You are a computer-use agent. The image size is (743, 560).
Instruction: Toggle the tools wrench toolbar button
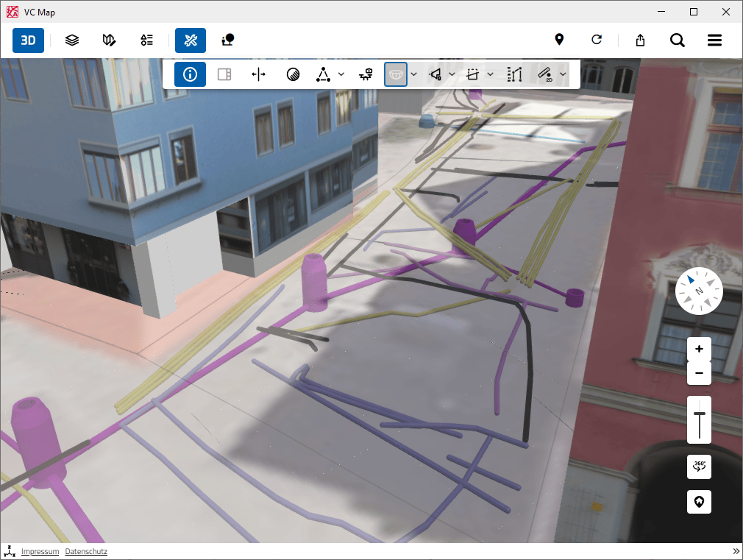(191, 40)
